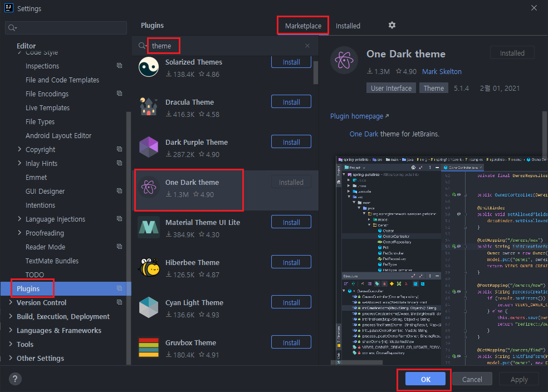Focus the plugin search field containing theme
The image size is (548, 392).
point(224,46)
